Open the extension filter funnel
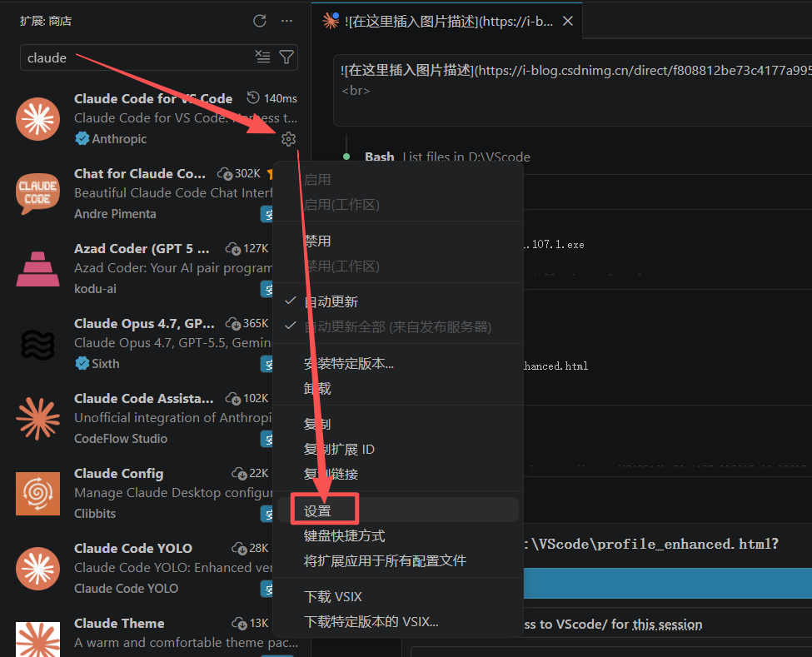812x657 pixels. (286, 57)
